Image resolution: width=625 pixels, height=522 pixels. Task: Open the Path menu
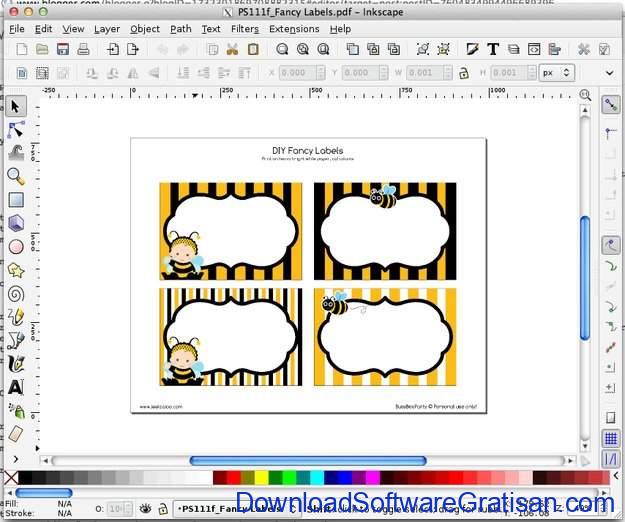(x=181, y=29)
